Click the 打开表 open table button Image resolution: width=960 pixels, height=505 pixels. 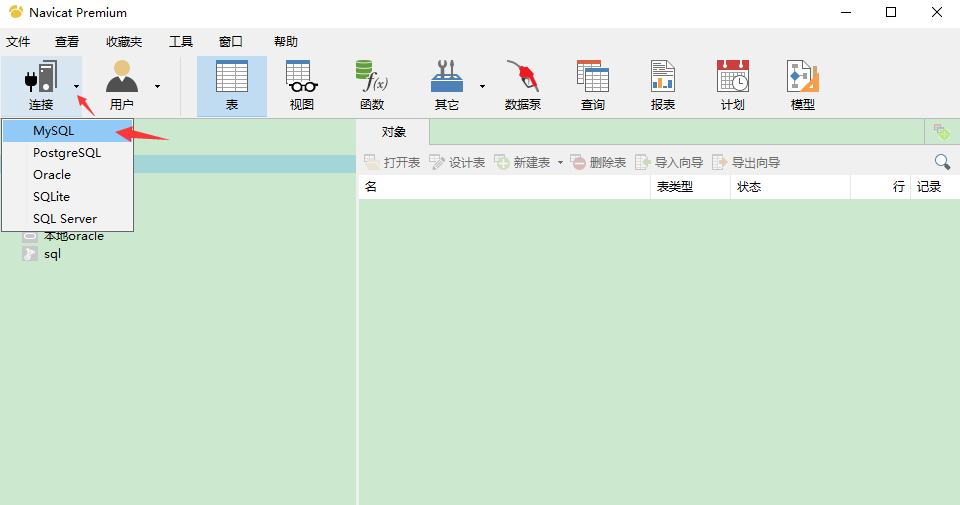coord(392,163)
